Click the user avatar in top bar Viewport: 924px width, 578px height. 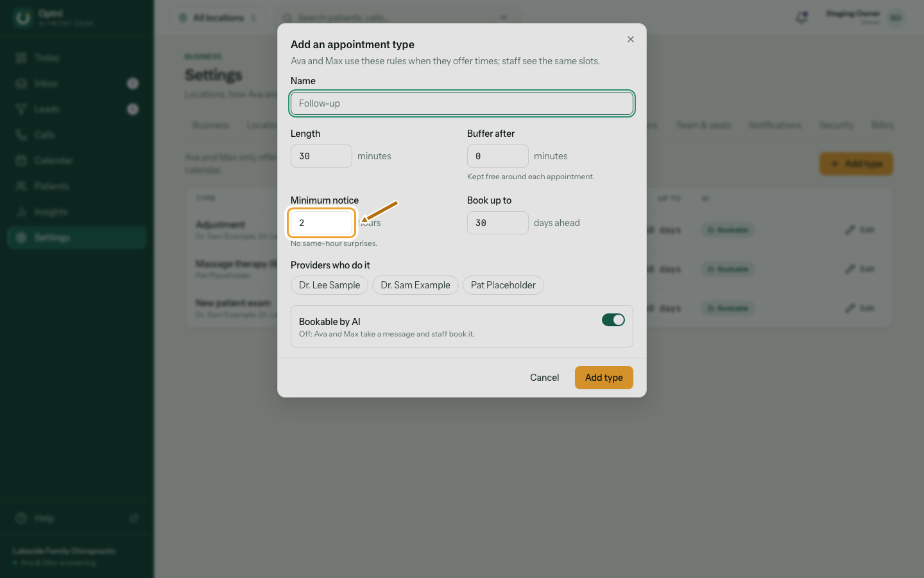(x=896, y=18)
